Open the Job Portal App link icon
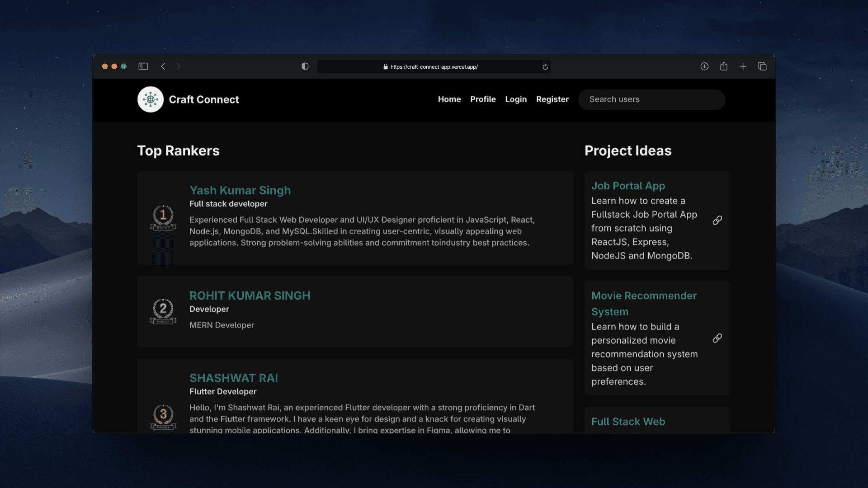Image resolution: width=868 pixels, height=488 pixels. 717,221
